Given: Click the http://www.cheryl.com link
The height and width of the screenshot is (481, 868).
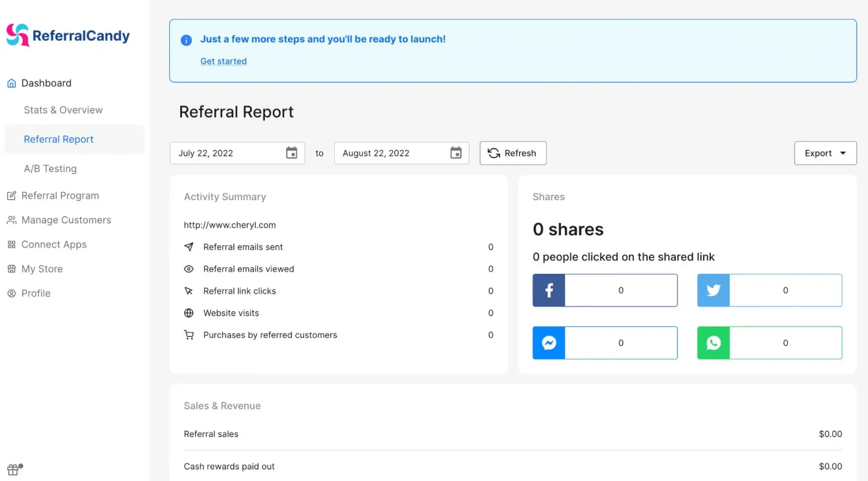Looking at the screenshot, I should coord(229,225).
